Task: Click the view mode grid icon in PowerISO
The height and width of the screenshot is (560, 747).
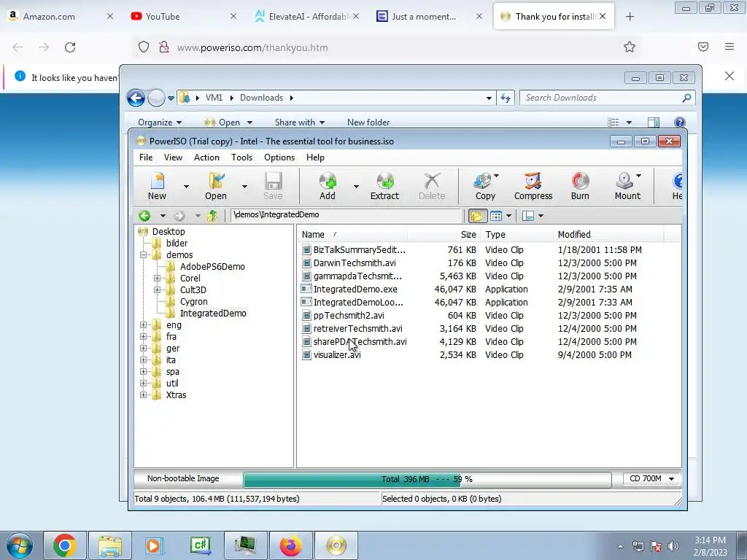Action: coord(496,216)
